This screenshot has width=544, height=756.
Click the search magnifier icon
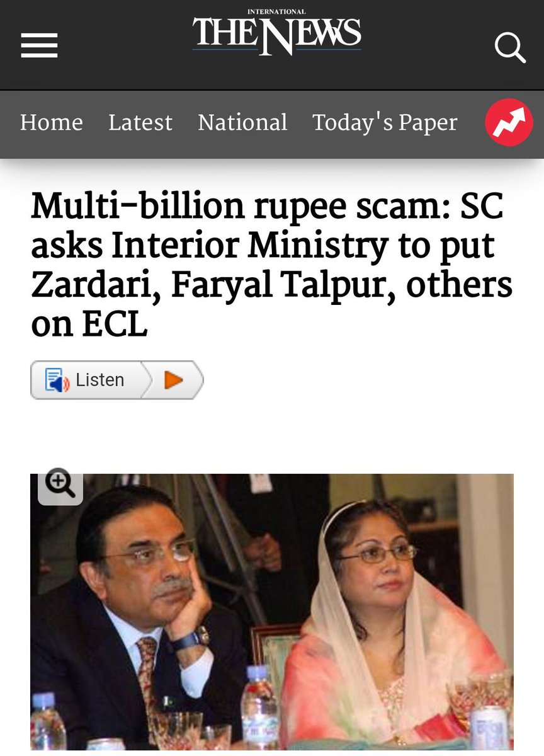[x=509, y=46]
